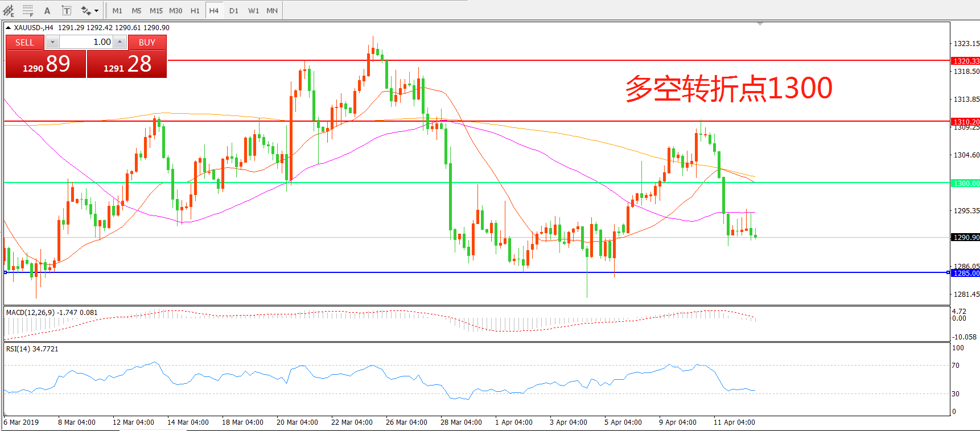Select the Fibonacci Retracement tool
980x431 pixels.
(x=28, y=11)
